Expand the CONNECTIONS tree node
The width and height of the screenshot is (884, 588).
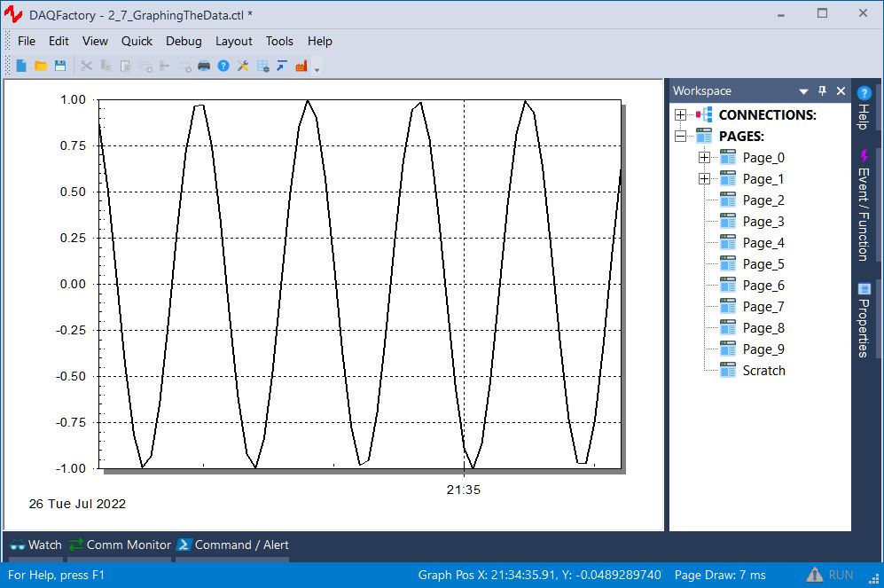tap(680, 115)
